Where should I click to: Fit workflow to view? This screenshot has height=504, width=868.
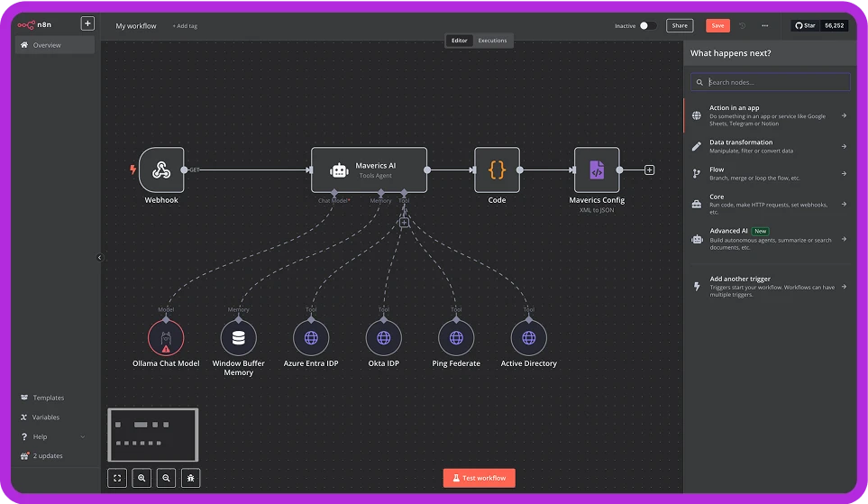click(x=117, y=478)
